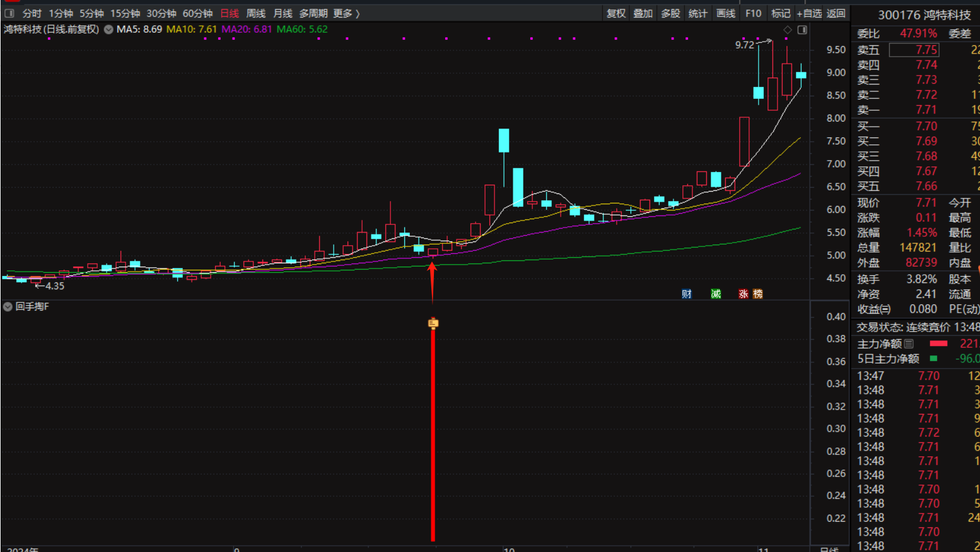Screen dimensions: 980x552
Task: Click 买二 bid price 7.69
Action: pos(926,141)
